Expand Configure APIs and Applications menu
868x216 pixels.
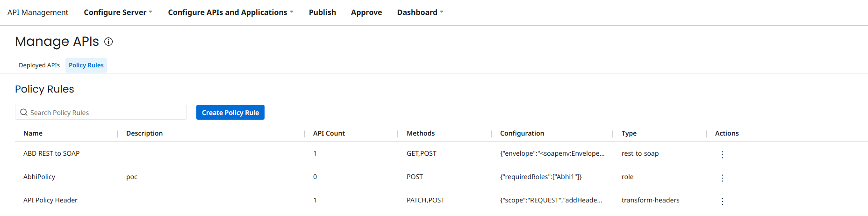click(x=230, y=12)
